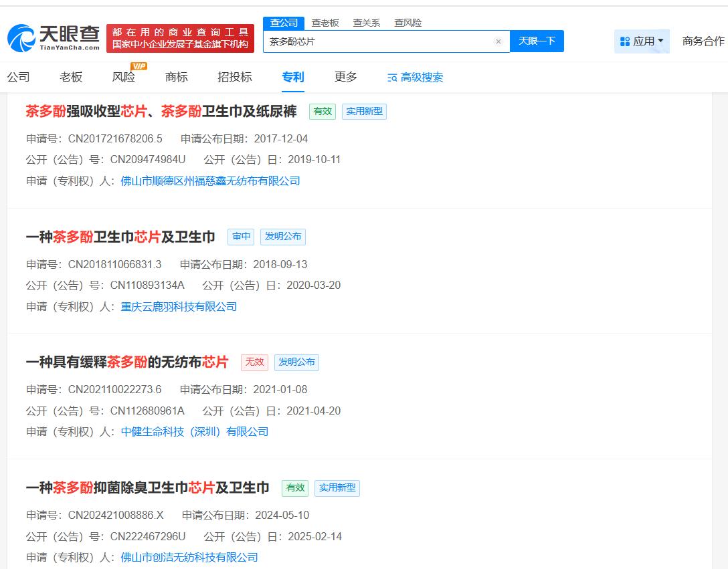The image size is (728, 569).
Task: Click the TianYanCha logo
Action: point(54,38)
